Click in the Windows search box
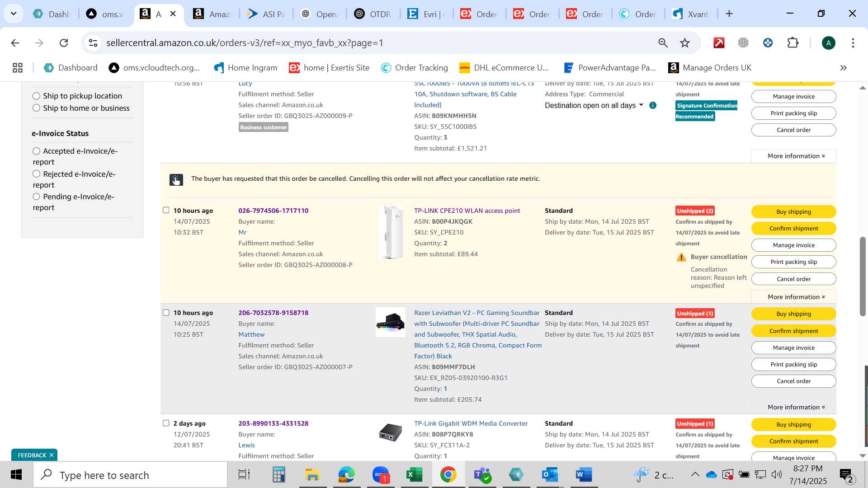This screenshot has height=488, width=868. tap(130, 475)
